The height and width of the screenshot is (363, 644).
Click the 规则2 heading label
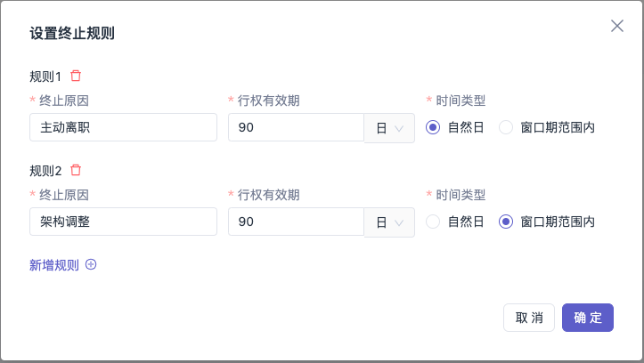point(45,171)
